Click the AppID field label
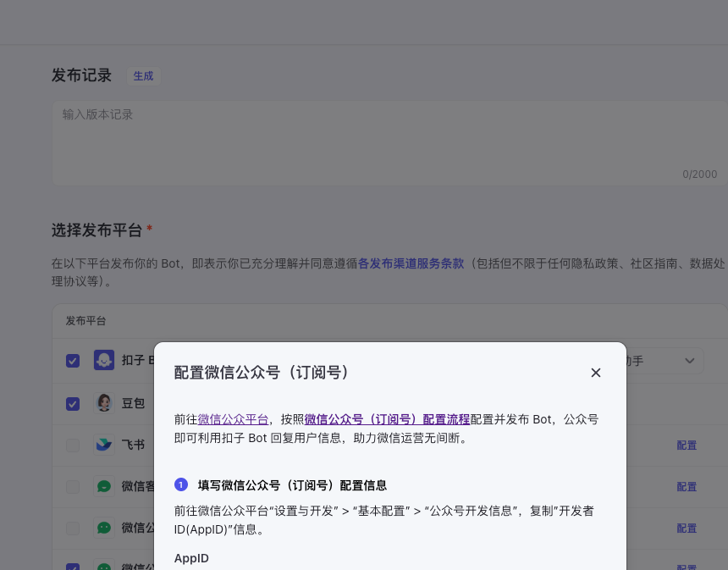728x570 pixels. tap(191, 558)
